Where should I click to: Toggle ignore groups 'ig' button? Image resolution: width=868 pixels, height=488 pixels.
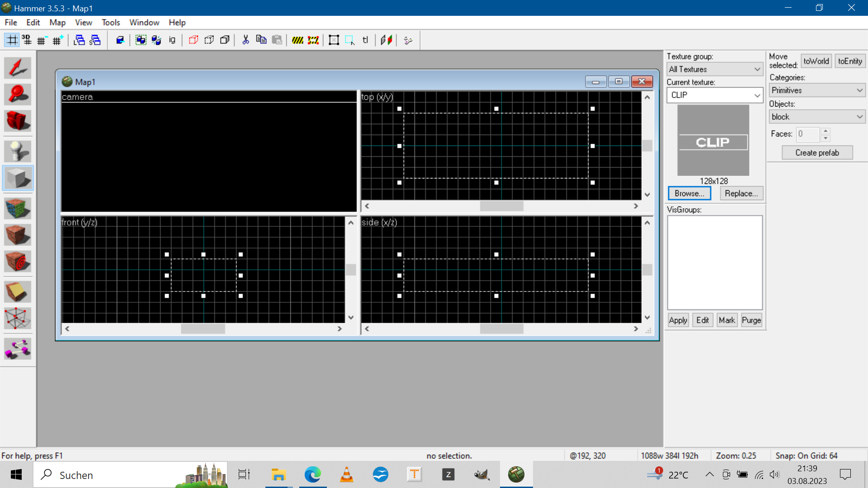point(172,40)
